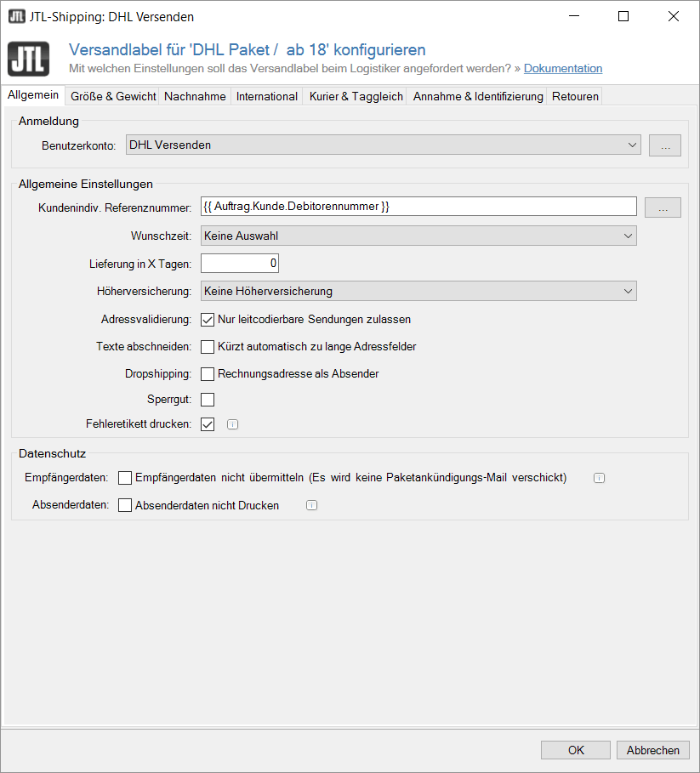The image size is (700, 773).
Task: Expand the Benutzerkonto dropdown
Action: pyautogui.click(x=383, y=145)
